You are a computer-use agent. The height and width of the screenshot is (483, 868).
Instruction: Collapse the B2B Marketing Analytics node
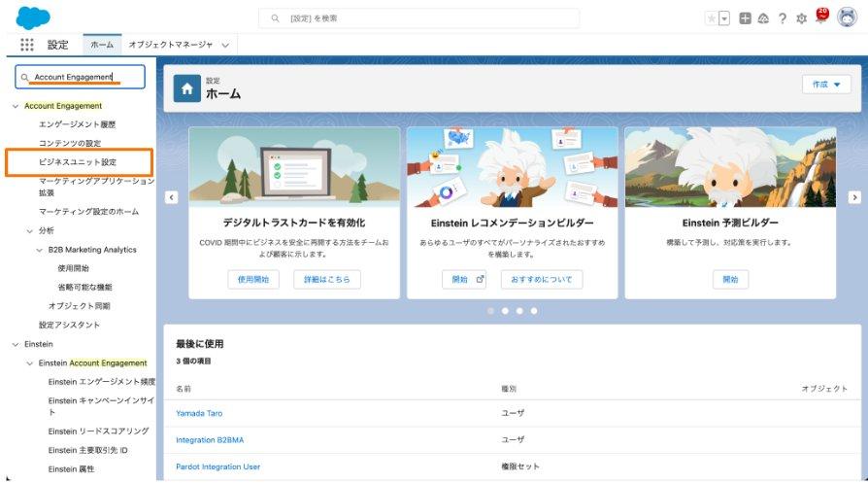tap(39, 250)
